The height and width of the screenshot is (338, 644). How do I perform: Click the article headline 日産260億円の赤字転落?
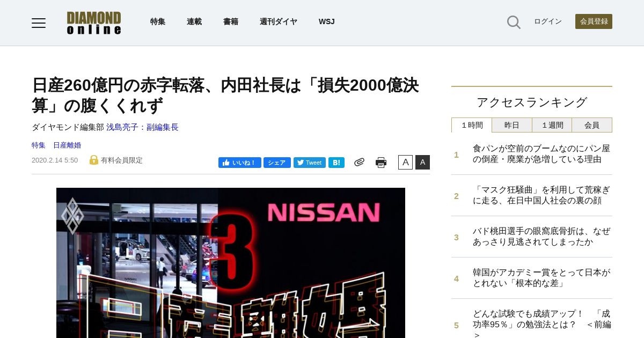(x=225, y=95)
